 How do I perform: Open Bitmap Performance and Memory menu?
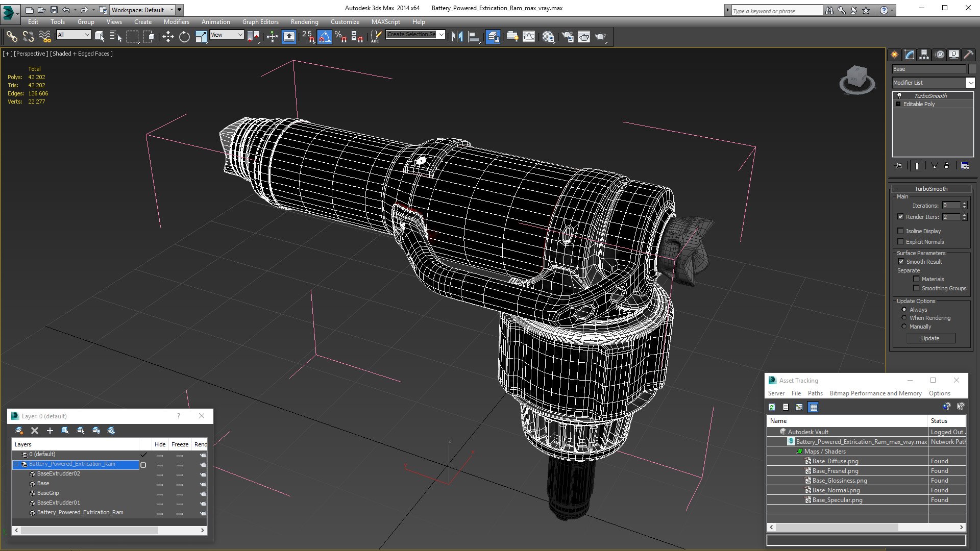(875, 393)
